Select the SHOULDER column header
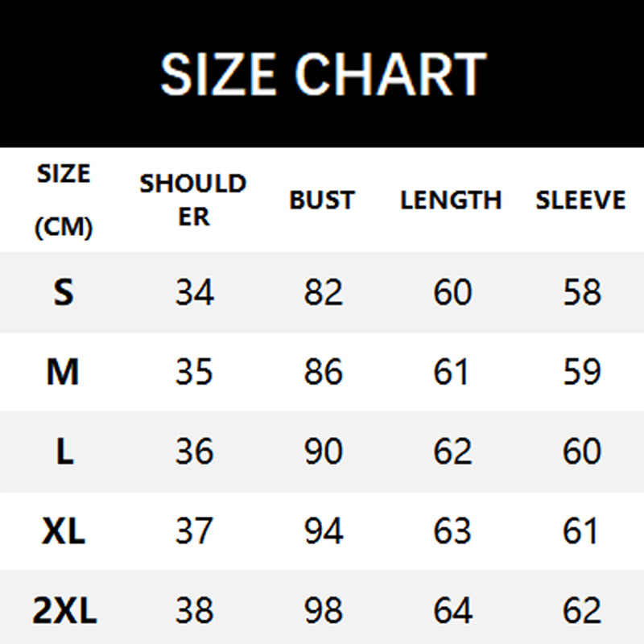Screen dimensions: 644x644 (193, 200)
